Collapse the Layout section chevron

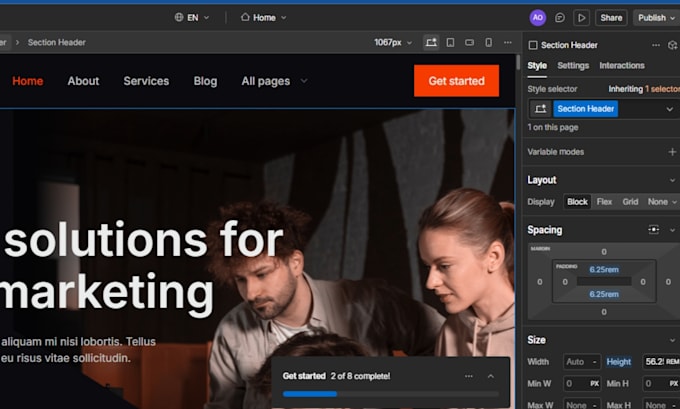pyautogui.click(x=672, y=180)
